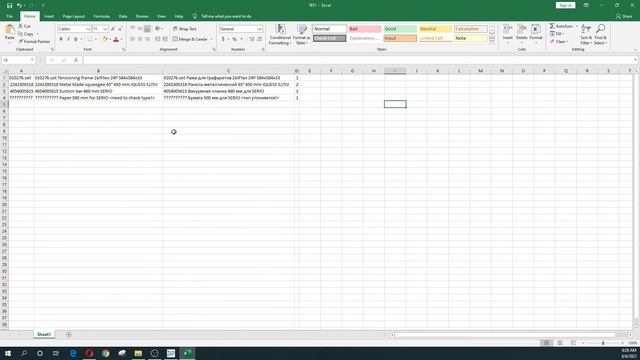Viewport: 640px width, 360px height.
Task: Click the text orientation icon
Action: pos(158,29)
